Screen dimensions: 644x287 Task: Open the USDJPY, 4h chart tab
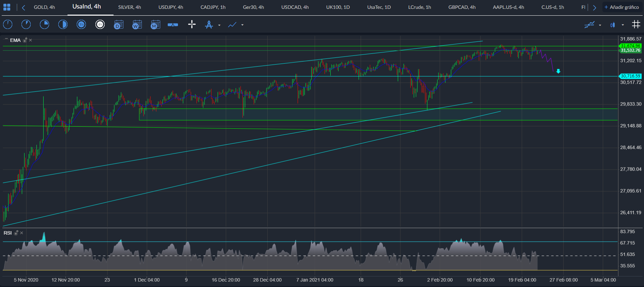170,7
